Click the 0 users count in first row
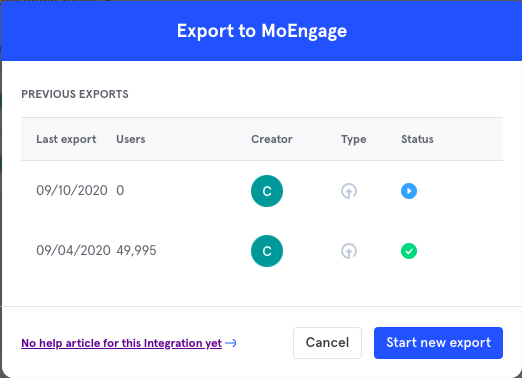 [x=120, y=191]
